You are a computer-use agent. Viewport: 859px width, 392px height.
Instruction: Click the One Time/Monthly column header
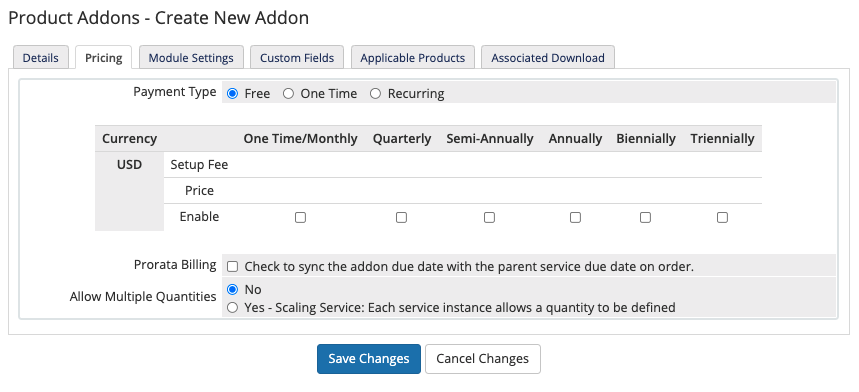coord(300,139)
